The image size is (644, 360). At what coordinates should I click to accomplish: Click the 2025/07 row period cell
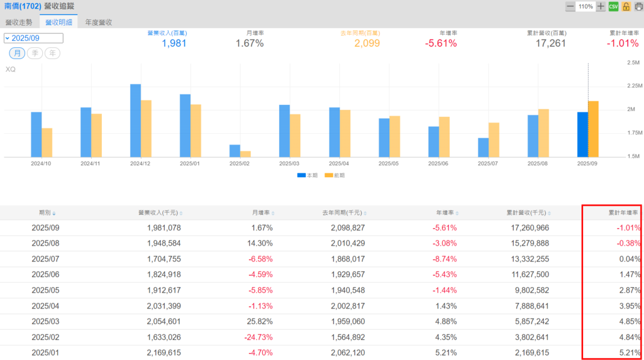coord(45,259)
